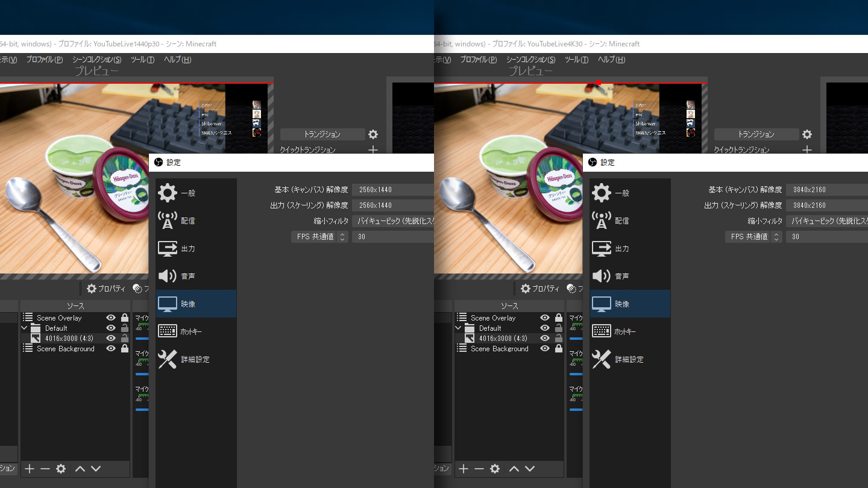Click the add source plus icon
The width and height of the screenshot is (868, 488).
[x=29, y=469]
